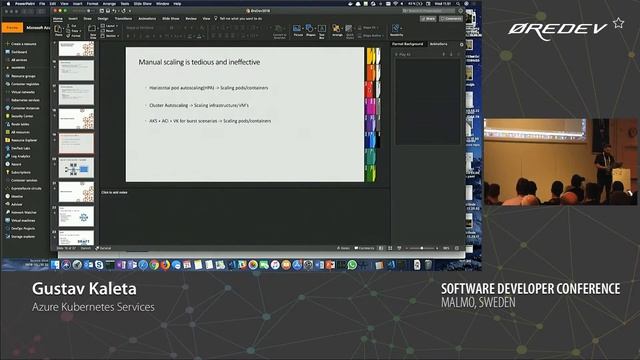Click the 'Horizontal pod autoscaling' bullet text
This screenshot has height=360, width=640.
pyautogui.click(x=209, y=88)
